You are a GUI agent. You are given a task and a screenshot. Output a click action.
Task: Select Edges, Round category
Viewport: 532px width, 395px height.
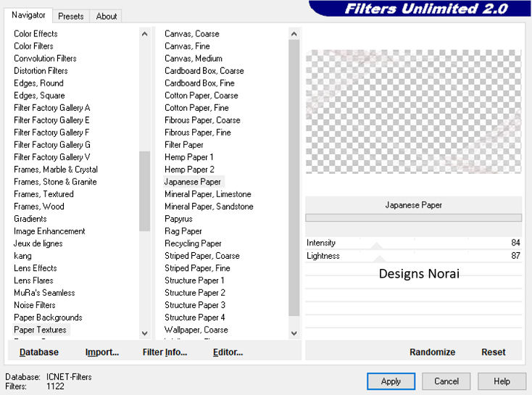point(38,83)
